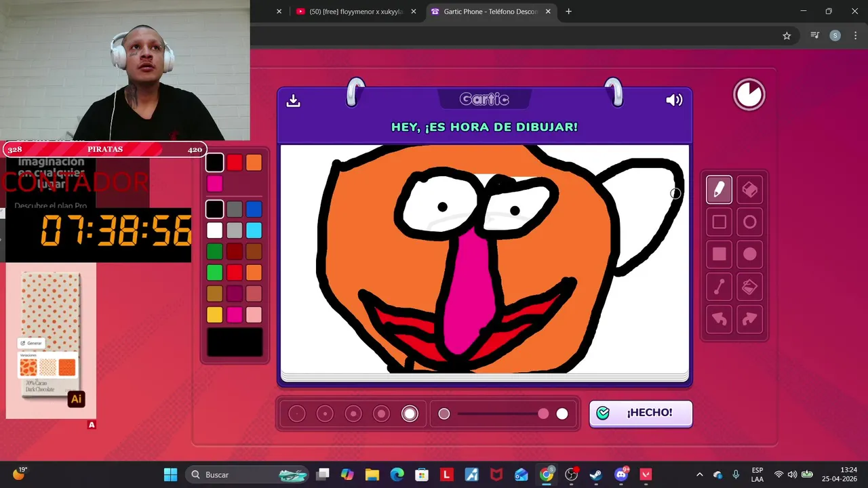Set the largest brush size
This screenshot has width=868, height=488.
tap(410, 413)
